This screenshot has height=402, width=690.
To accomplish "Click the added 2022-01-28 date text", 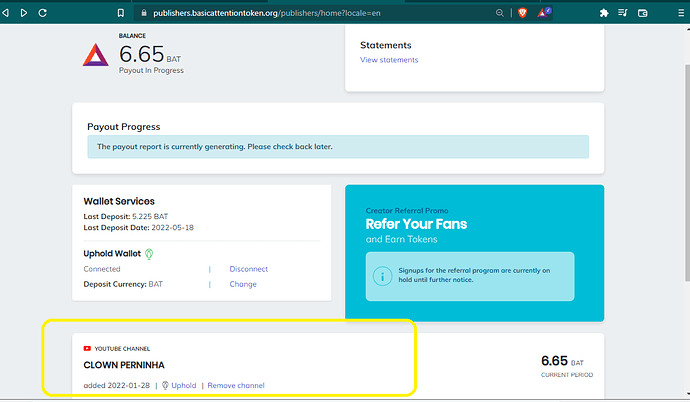I will point(117,385).
